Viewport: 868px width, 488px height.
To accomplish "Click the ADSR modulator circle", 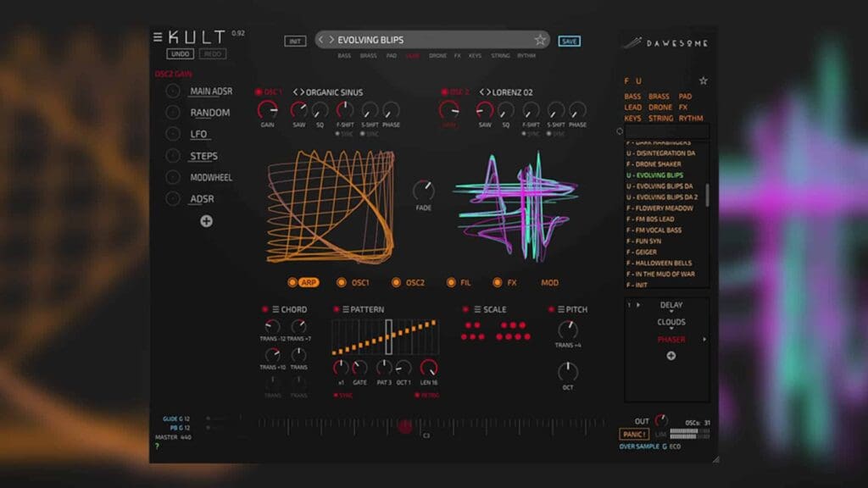I will pyautogui.click(x=173, y=198).
